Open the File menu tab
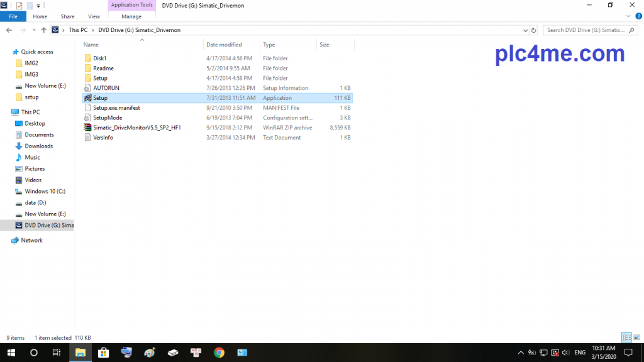 tap(13, 16)
